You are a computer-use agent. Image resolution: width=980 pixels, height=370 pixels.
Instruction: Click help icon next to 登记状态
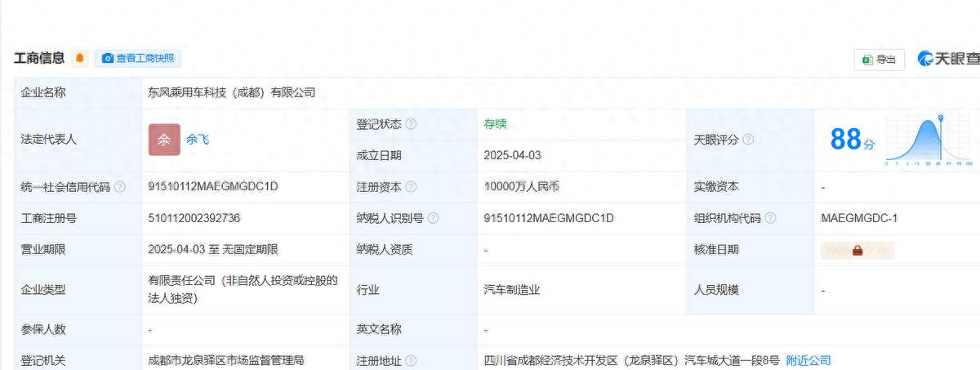click(411, 124)
